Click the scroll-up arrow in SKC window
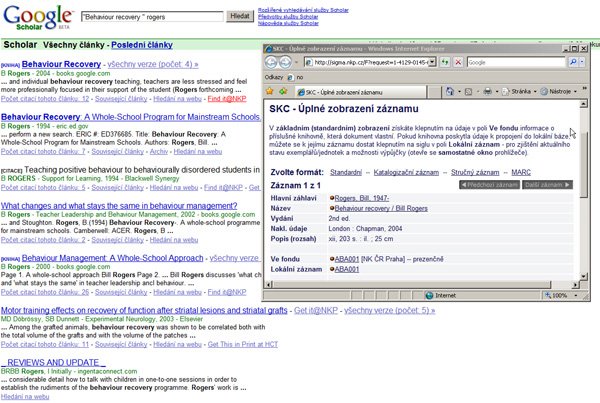Image resolution: width=600 pixels, height=403 pixels. pyautogui.click(x=583, y=104)
